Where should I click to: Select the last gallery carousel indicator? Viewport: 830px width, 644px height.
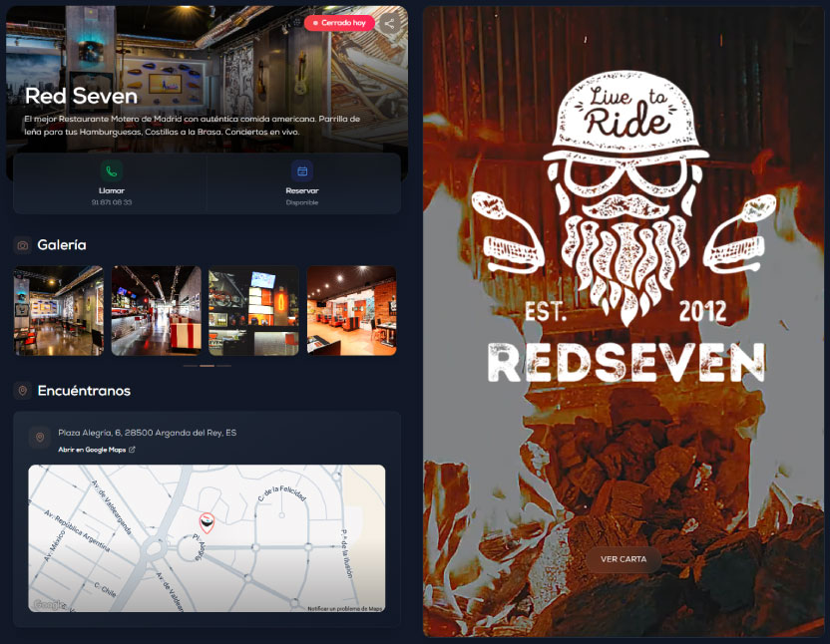pos(223,366)
